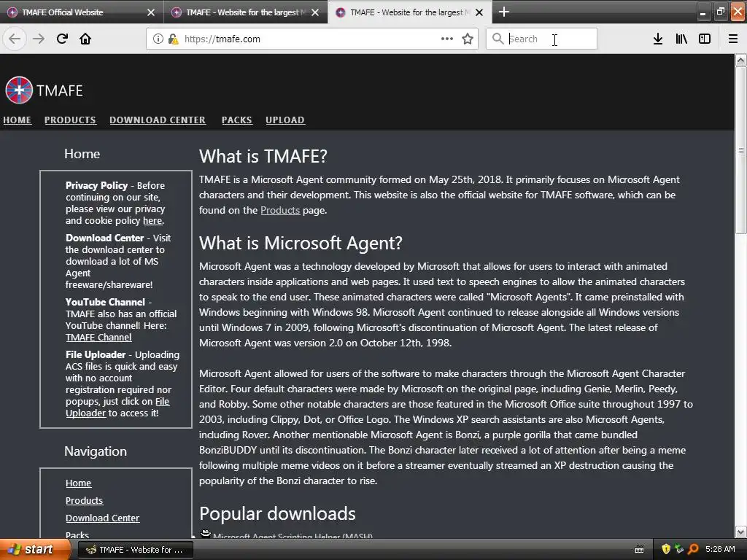Reload the current page
The width and height of the screenshot is (747, 560).
click(x=62, y=39)
